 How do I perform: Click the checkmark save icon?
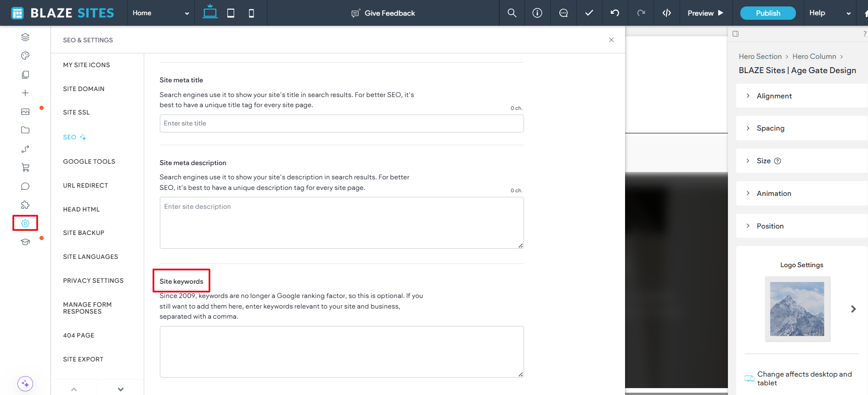[x=589, y=13]
